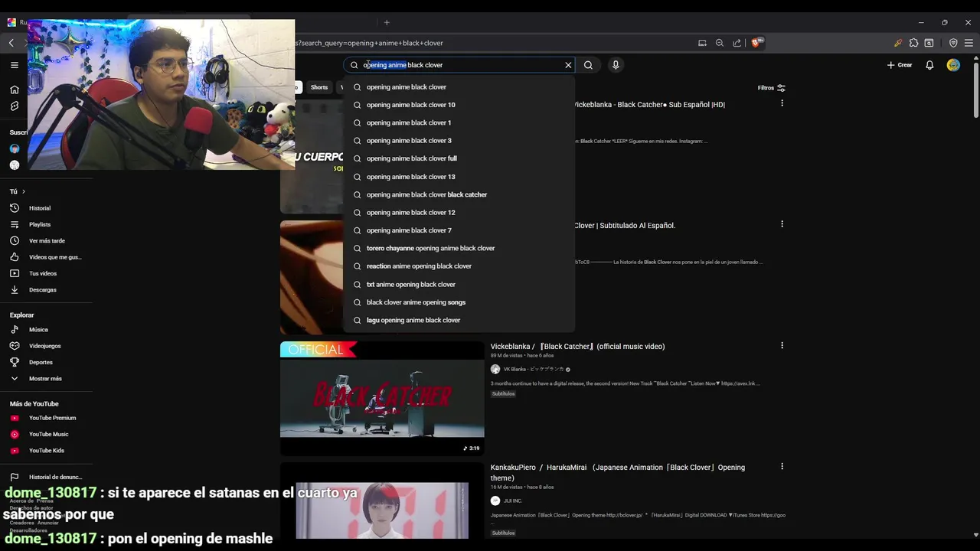The image size is (980, 551).
Task: Expand Mostrar más in sidebar
Action: pyautogui.click(x=47, y=379)
